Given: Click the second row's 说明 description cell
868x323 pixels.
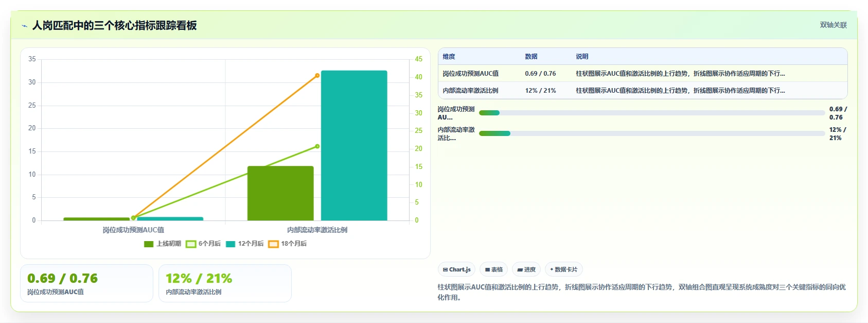Looking at the screenshot, I should tap(680, 91).
